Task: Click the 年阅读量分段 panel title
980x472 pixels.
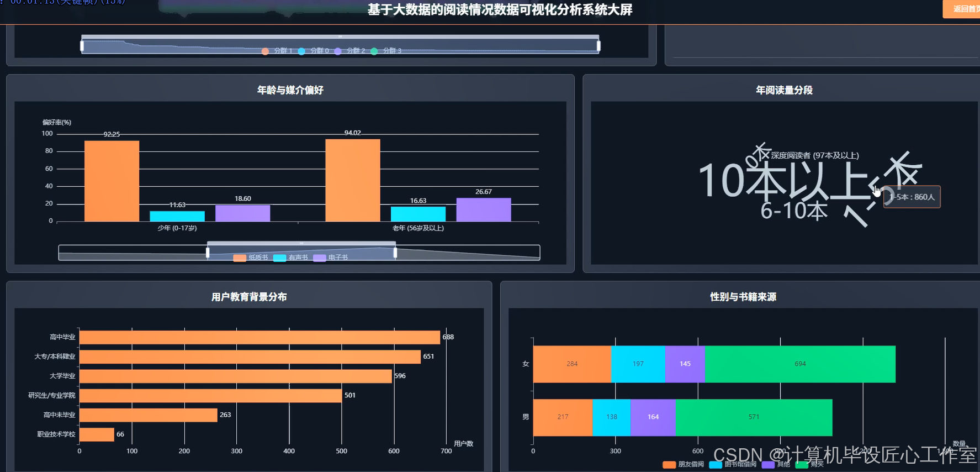Action: (x=784, y=90)
